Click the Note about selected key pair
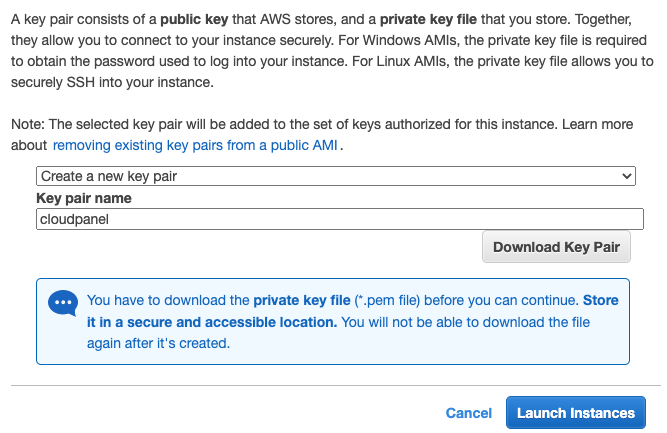The image size is (667, 433). point(322,135)
